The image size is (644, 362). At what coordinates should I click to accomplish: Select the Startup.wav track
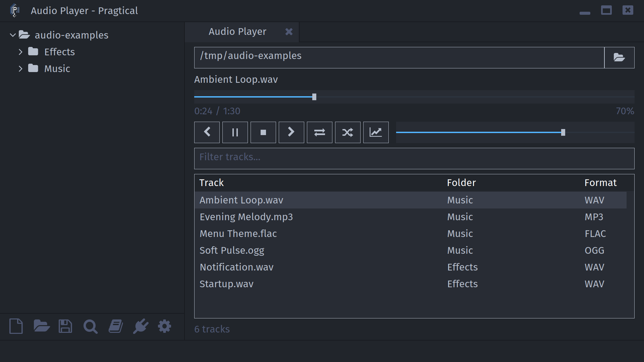tap(411, 284)
